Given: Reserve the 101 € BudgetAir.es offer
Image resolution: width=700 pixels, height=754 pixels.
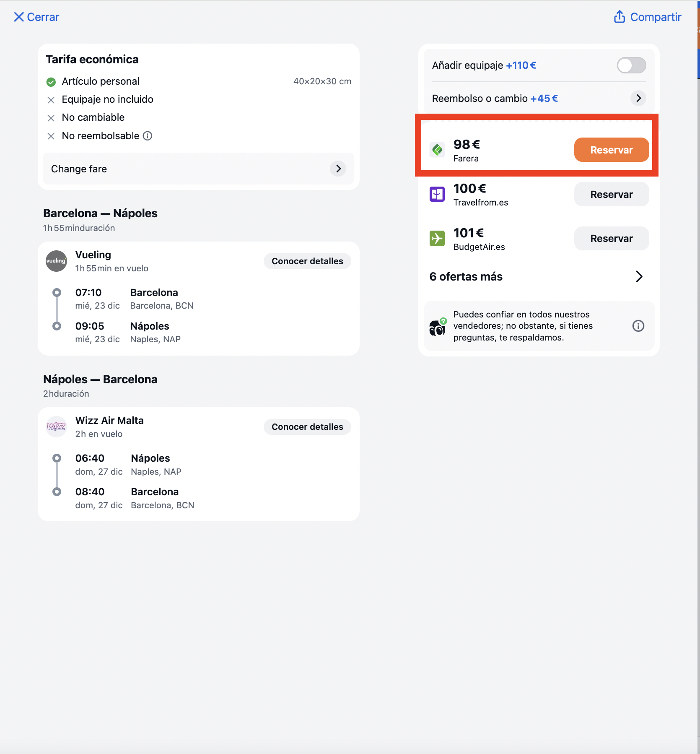Looking at the screenshot, I should (x=612, y=239).
